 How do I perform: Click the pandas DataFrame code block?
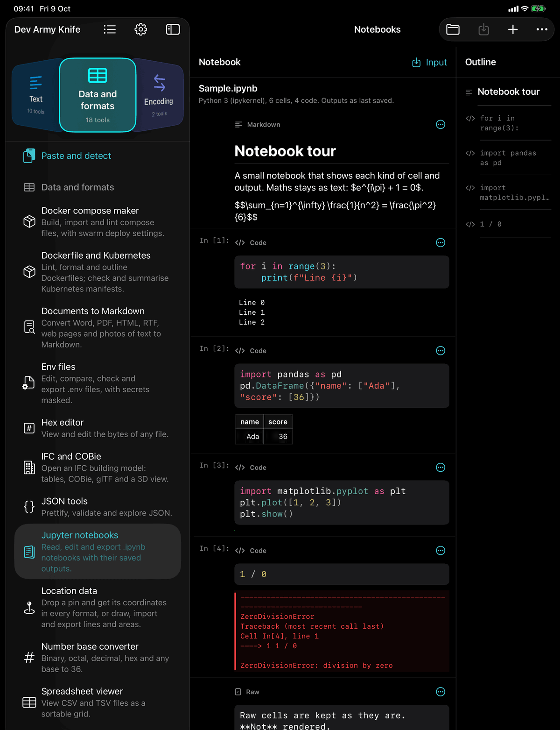point(342,386)
